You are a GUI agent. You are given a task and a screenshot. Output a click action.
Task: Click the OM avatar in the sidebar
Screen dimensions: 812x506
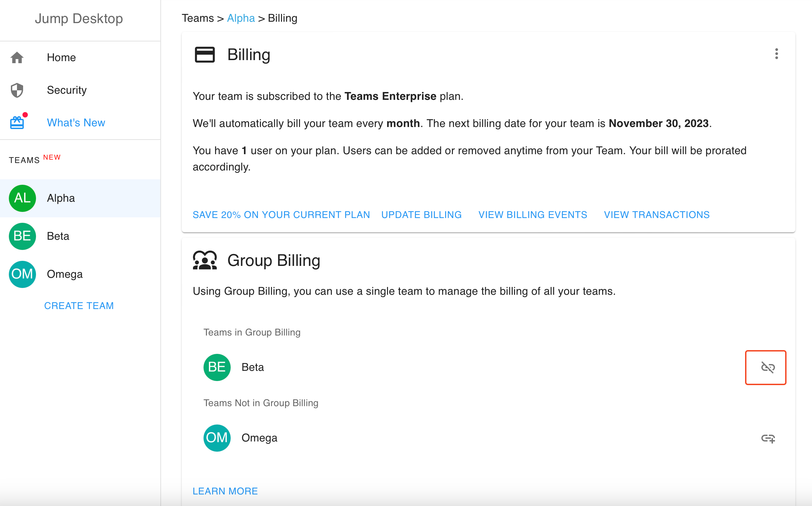pyautogui.click(x=22, y=274)
